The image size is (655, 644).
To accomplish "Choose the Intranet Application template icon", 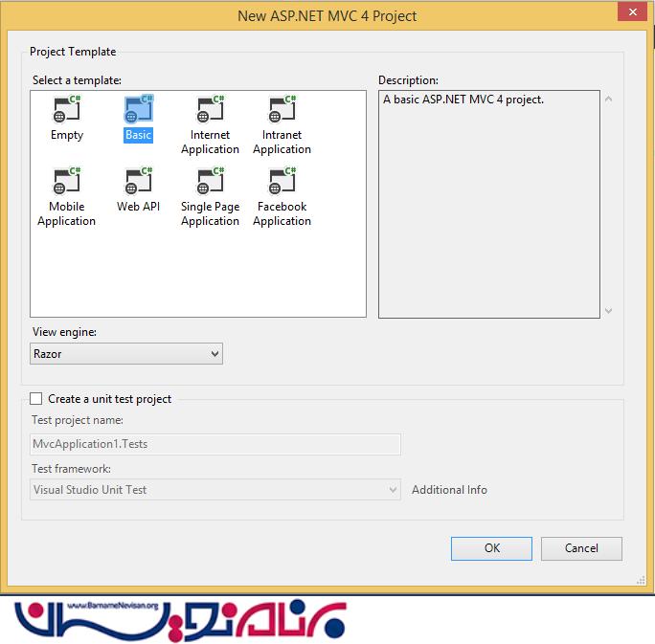I will (282, 109).
